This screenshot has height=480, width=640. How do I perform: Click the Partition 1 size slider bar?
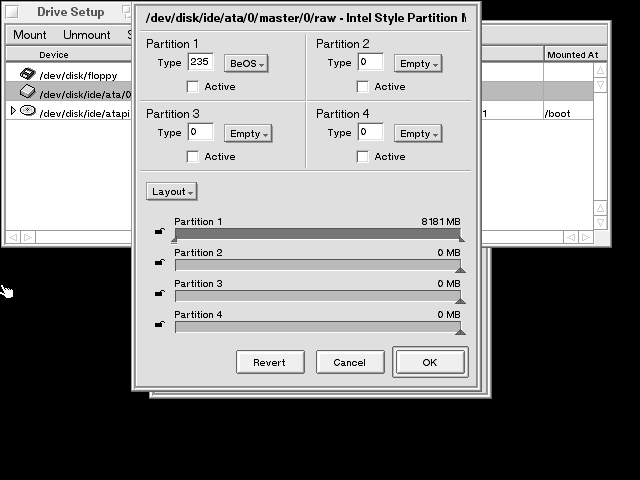click(318, 234)
